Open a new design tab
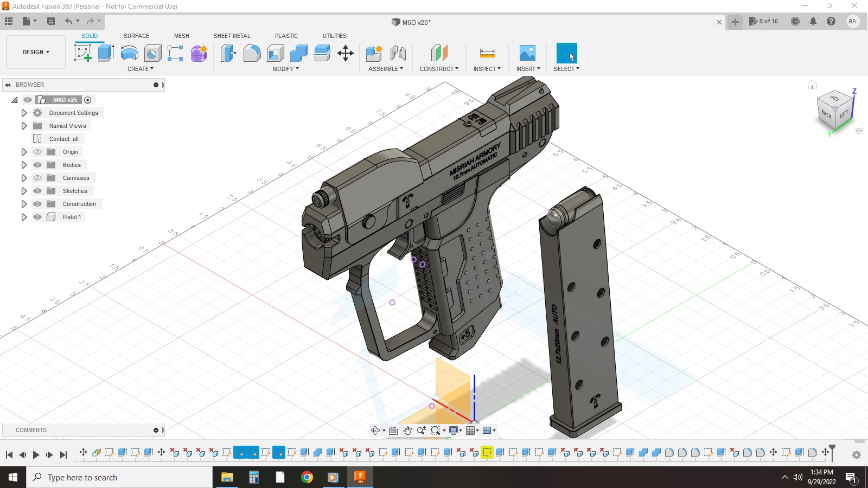The width and height of the screenshot is (868, 488). pos(735,22)
